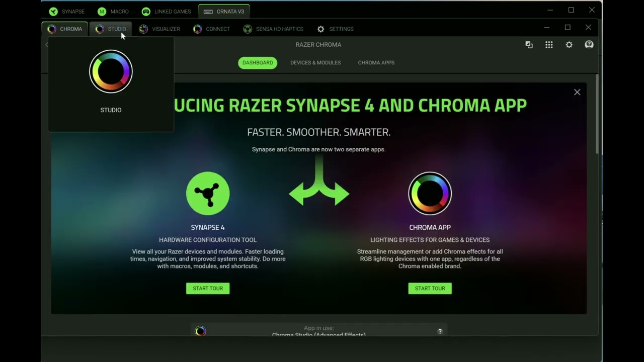Minimize the inner Chroma window
This screenshot has width=644, height=362.
tap(547, 27)
